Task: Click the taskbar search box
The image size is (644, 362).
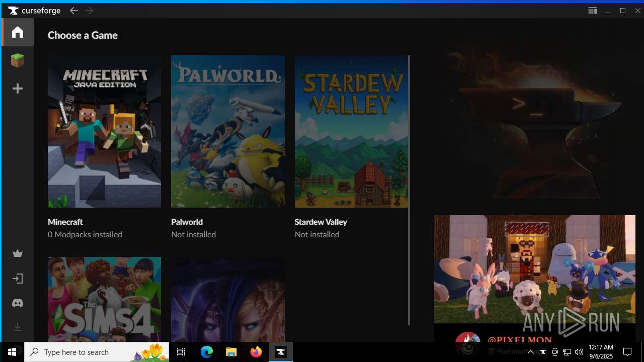Action: click(x=97, y=352)
